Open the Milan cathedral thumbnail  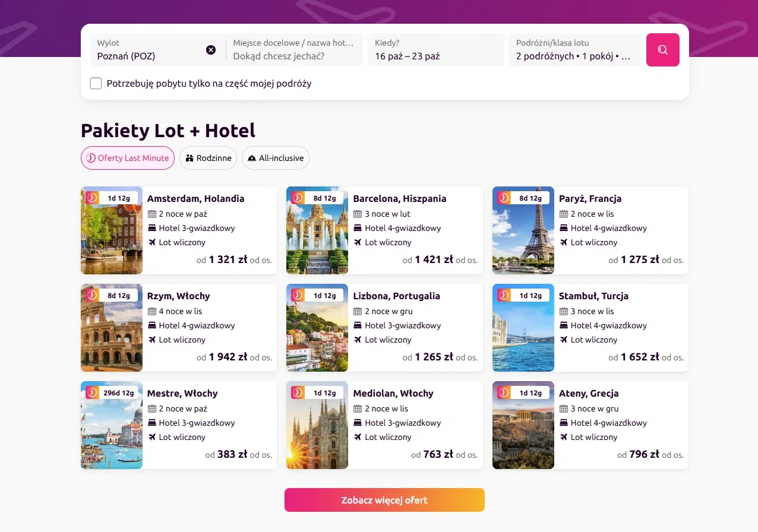[x=317, y=425]
